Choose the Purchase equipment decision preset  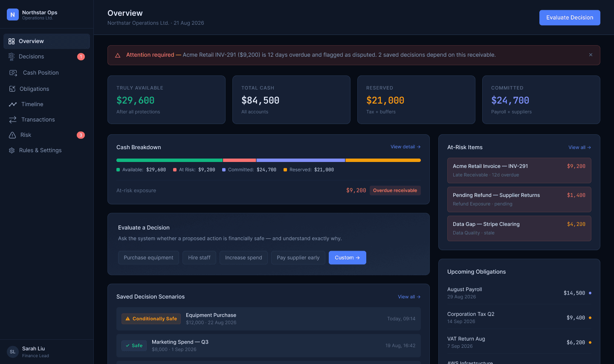(148, 257)
